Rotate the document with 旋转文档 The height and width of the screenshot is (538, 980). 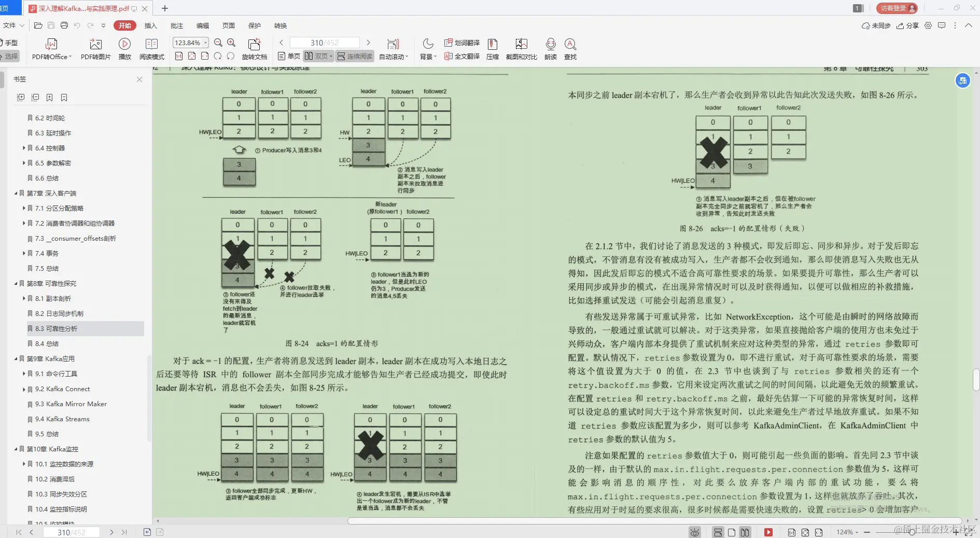tap(254, 48)
